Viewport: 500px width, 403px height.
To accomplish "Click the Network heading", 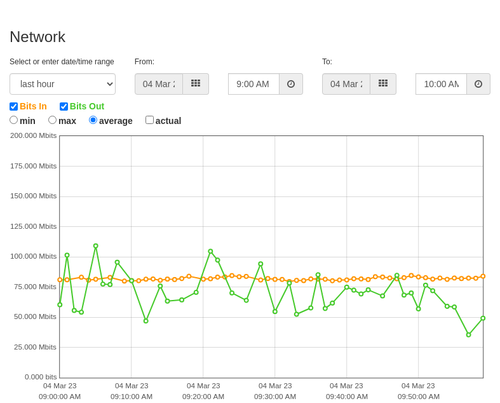I will tap(37, 37).
